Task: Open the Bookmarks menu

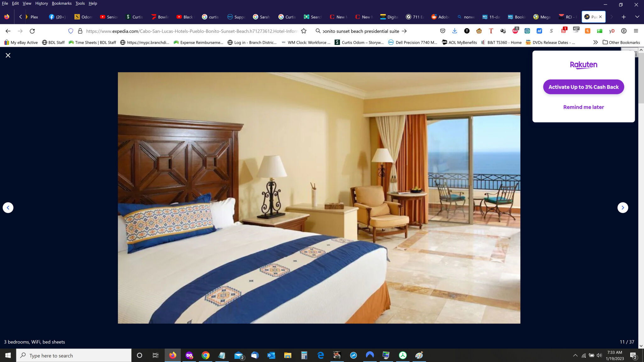Action: click(x=62, y=3)
